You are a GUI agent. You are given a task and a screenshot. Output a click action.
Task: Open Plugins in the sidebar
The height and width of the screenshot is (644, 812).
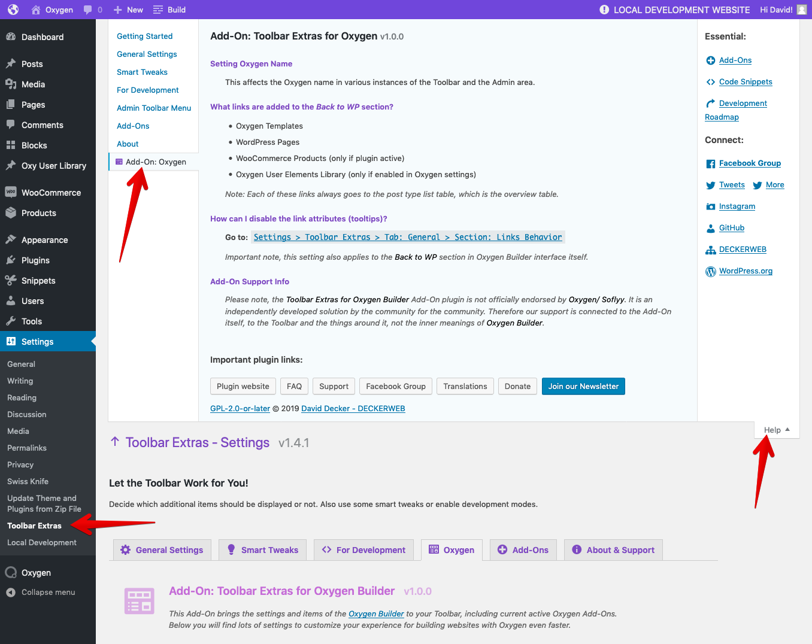(48, 260)
